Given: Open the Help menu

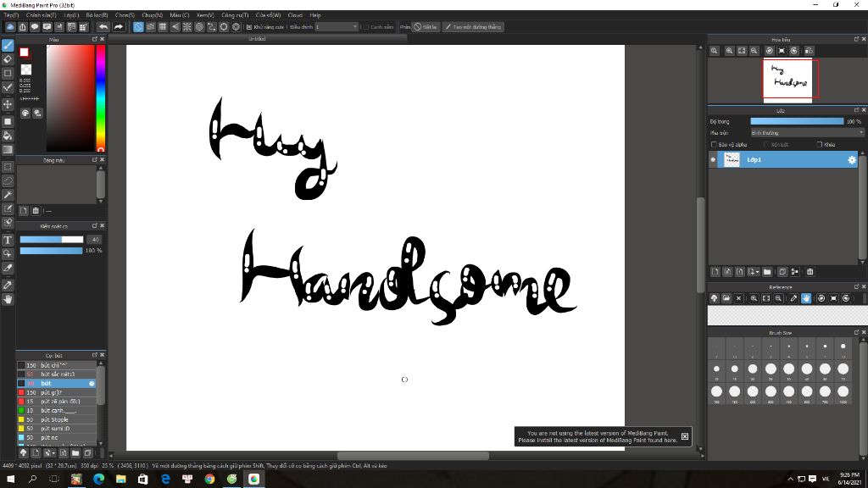Looking at the screenshot, I should pyautogui.click(x=315, y=15).
